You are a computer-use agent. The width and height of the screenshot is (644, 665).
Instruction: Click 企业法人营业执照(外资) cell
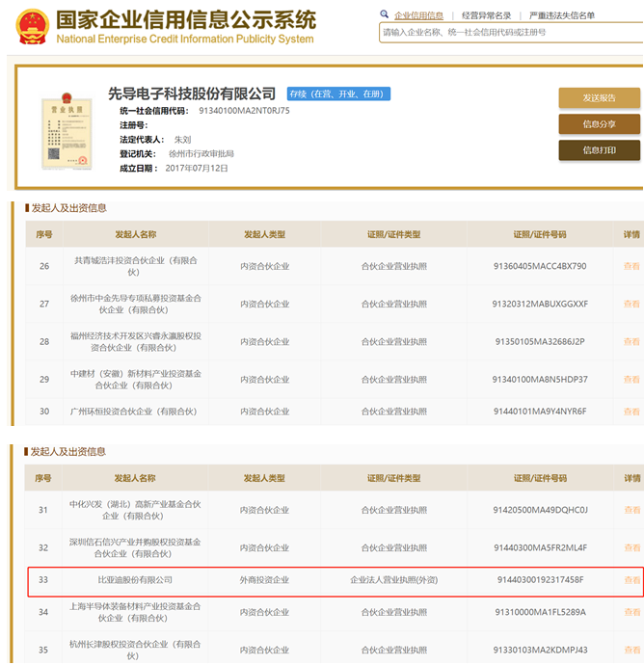pyautogui.click(x=393, y=580)
